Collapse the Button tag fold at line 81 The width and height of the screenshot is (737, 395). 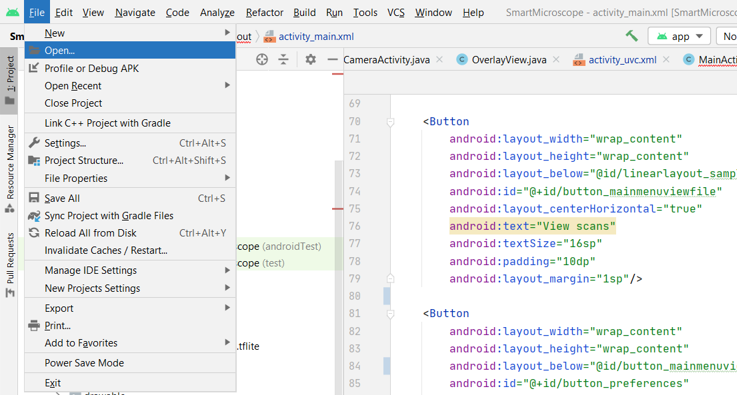point(390,314)
